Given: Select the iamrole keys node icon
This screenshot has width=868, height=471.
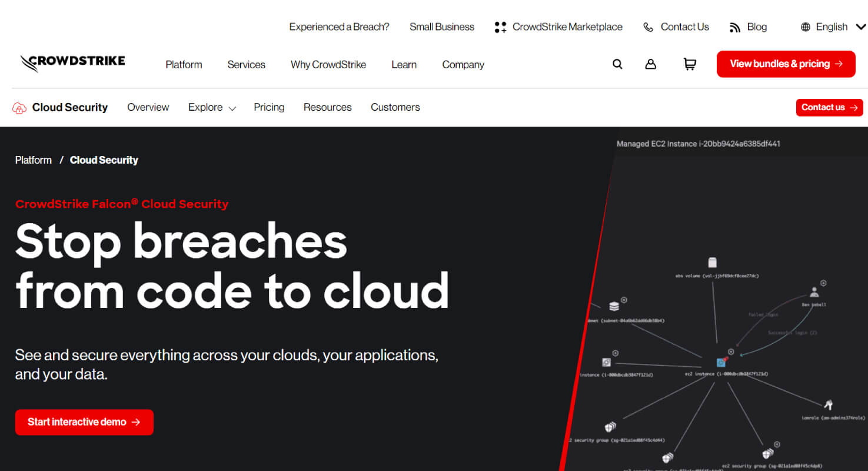Looking at the screenshot, I should tap(828, 404).
